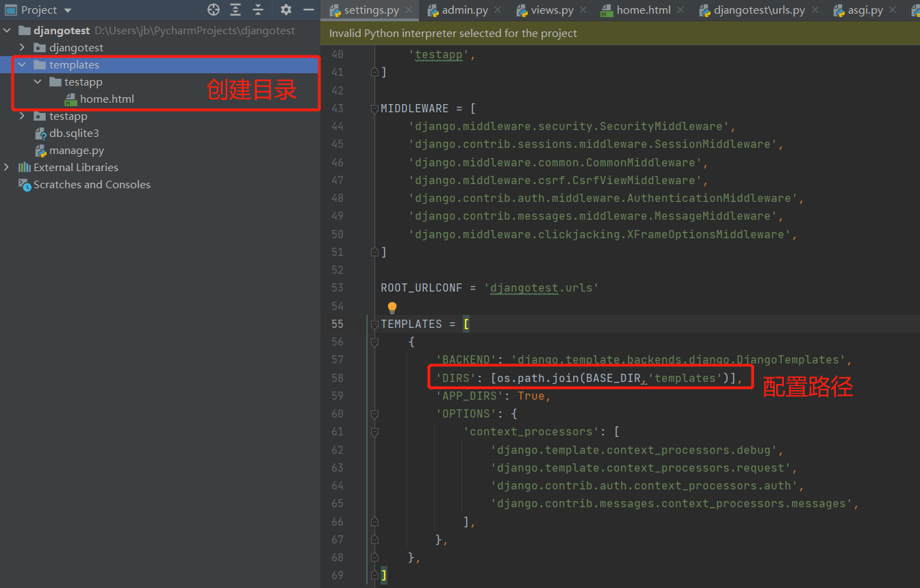Switch to the asgi.py tab

[x=865, y=10]
